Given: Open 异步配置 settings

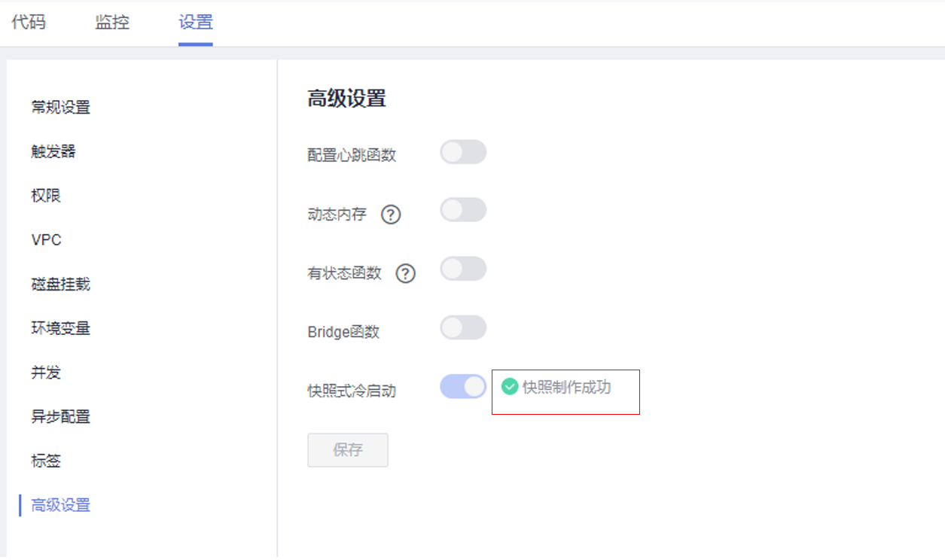Looking at the screenshot, I should coord(60,417).
